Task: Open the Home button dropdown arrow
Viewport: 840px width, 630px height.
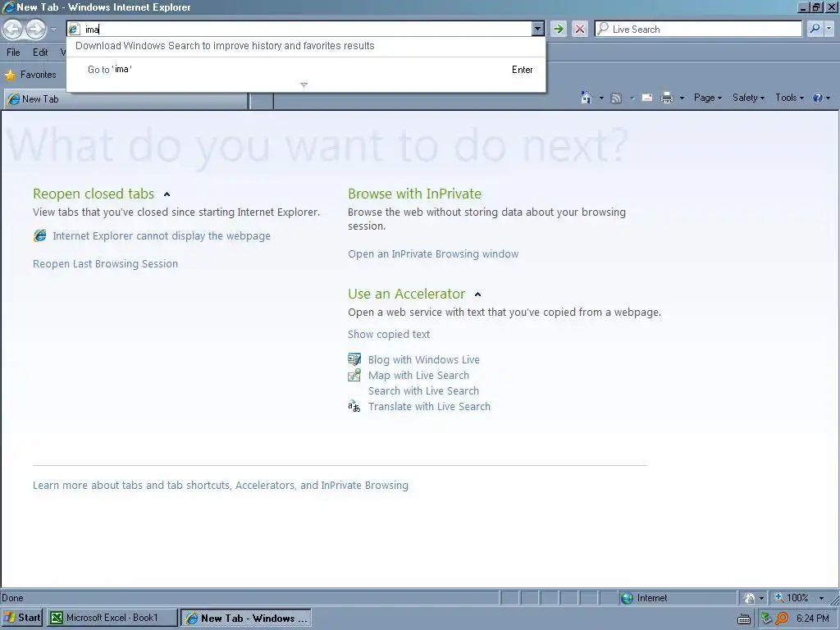Action: click(x=601, y=98)
